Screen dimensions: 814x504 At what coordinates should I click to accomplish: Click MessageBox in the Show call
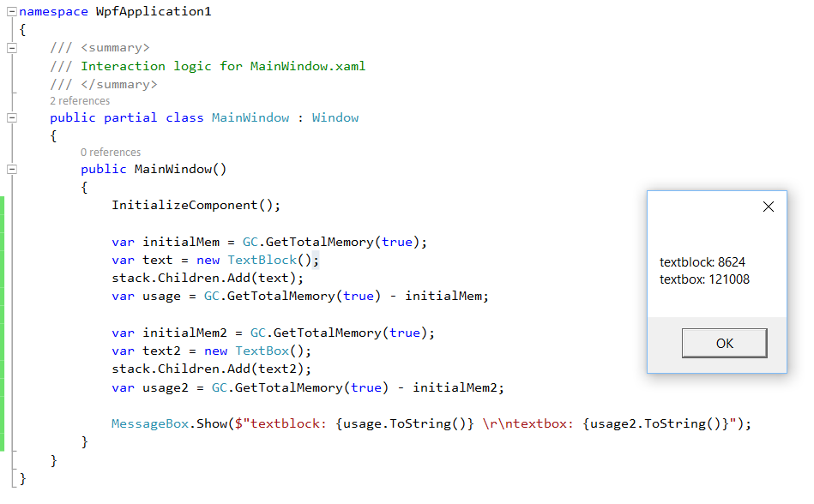click(150, 424)
